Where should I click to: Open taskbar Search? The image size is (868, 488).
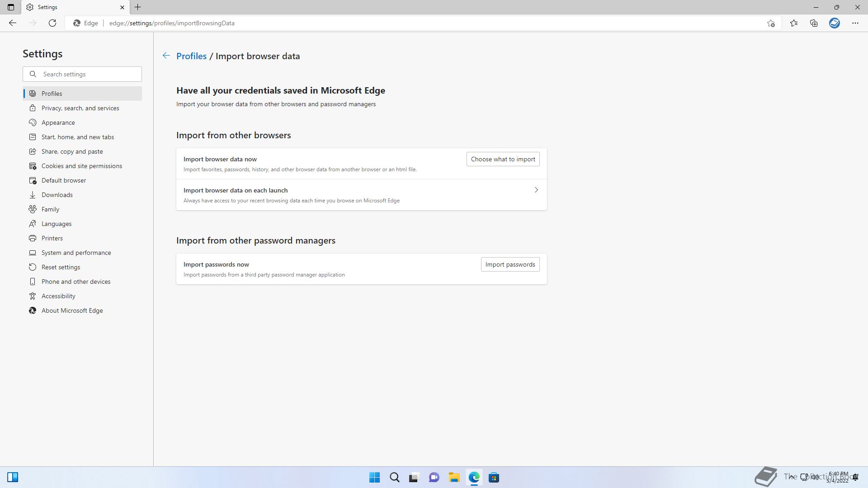(x=394, y=477)
